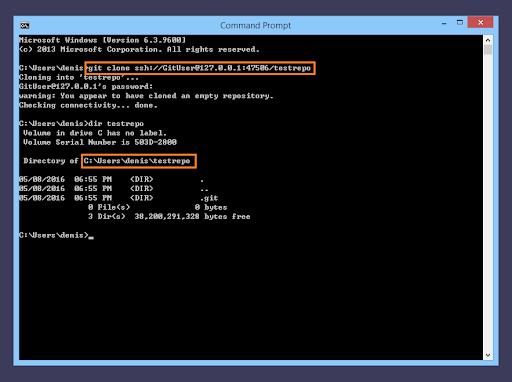Click the empty repository warning line

point(146,96)
